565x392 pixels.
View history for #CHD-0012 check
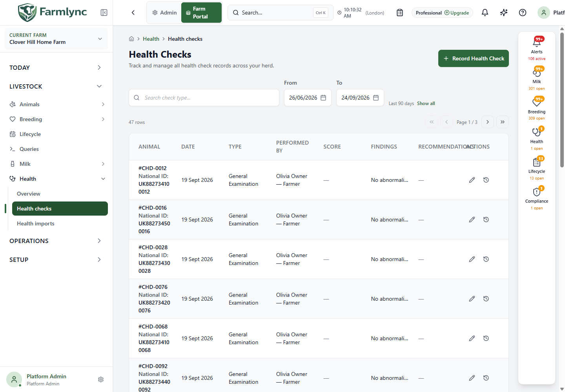486,180
